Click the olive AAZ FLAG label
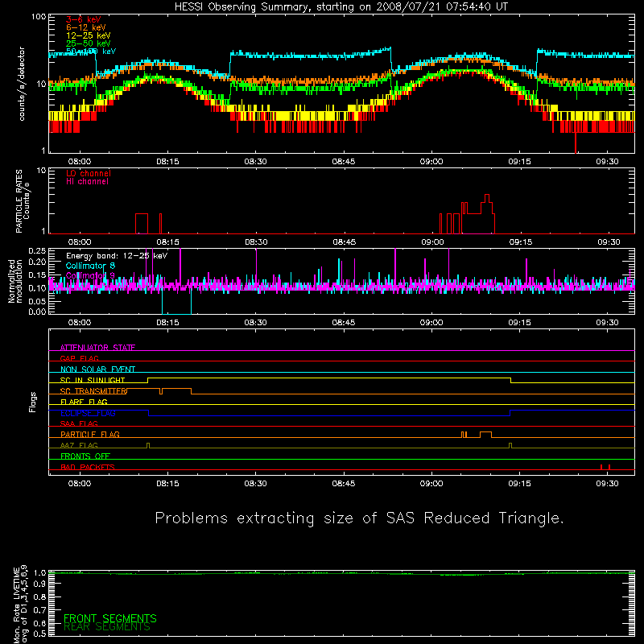644x644 pixels. (x=79, y=445)
